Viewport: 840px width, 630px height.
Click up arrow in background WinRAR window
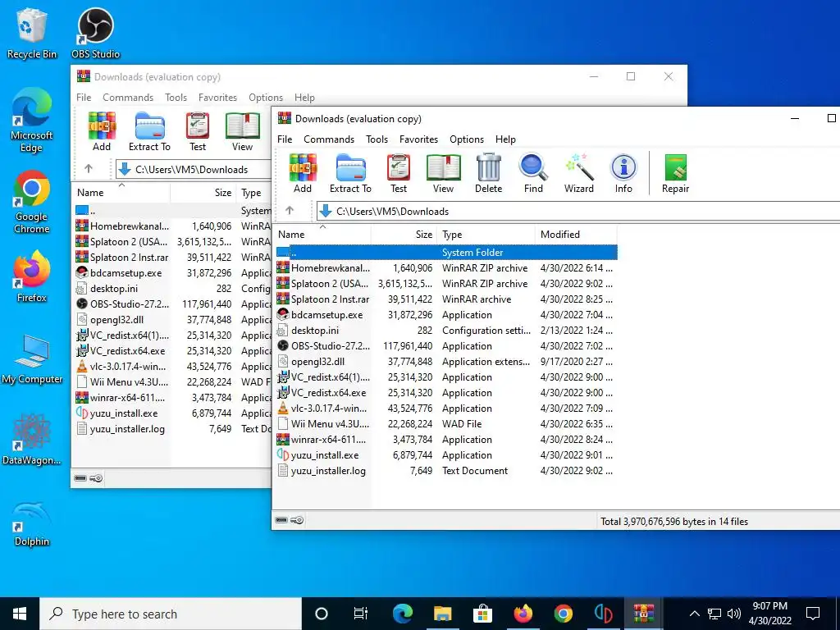click(89, 169)
